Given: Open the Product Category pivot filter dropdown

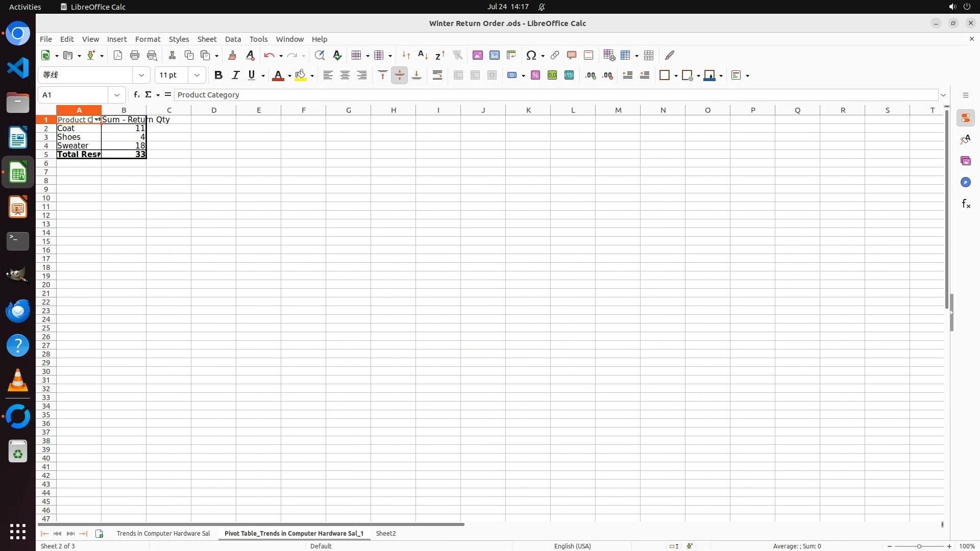Looking at the screenshot, I should 97,119.
